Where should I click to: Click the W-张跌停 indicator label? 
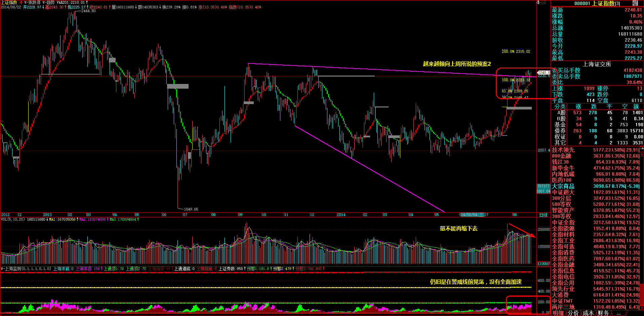[32, 2]
